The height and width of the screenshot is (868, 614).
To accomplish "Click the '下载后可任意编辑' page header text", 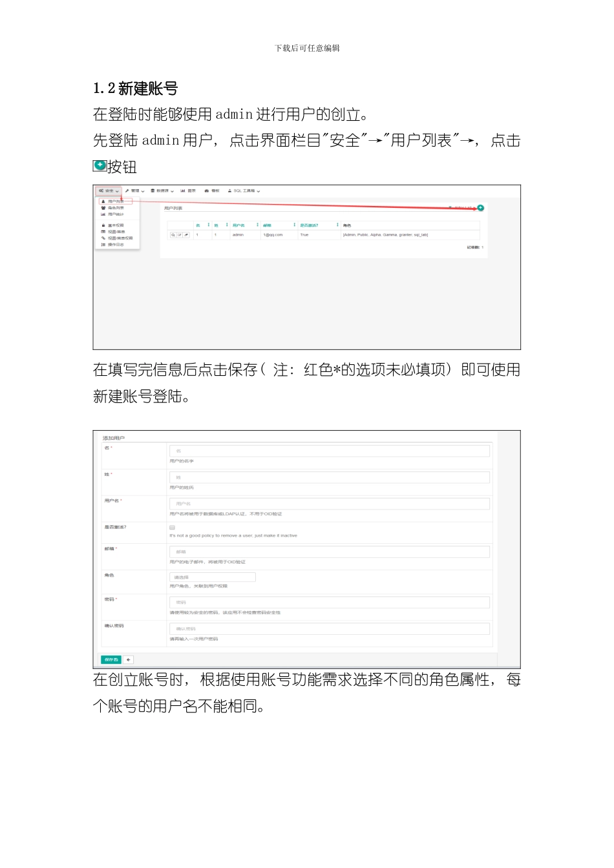I will 307,48.
